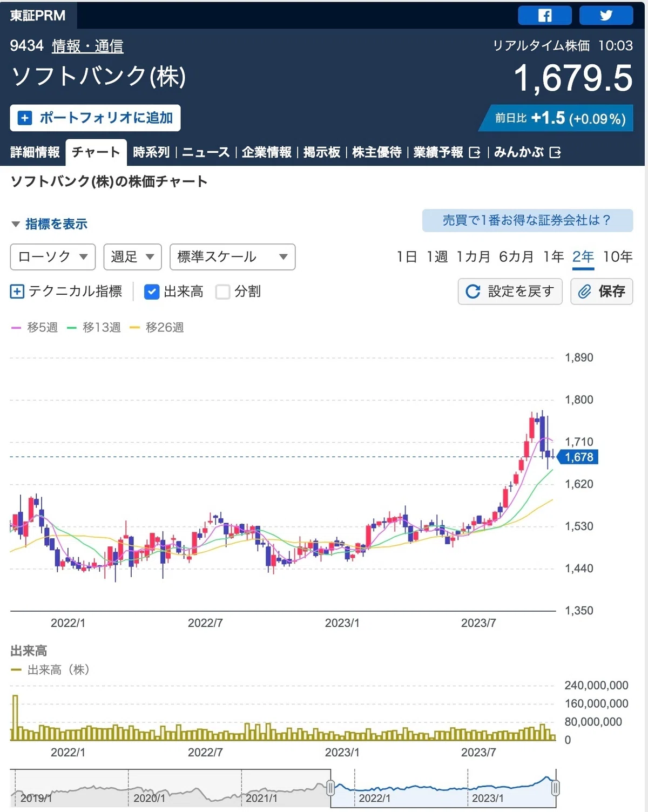Click the right handle of range navigator
This screenshot has width=648, height=812.
[x=555, y=788]
